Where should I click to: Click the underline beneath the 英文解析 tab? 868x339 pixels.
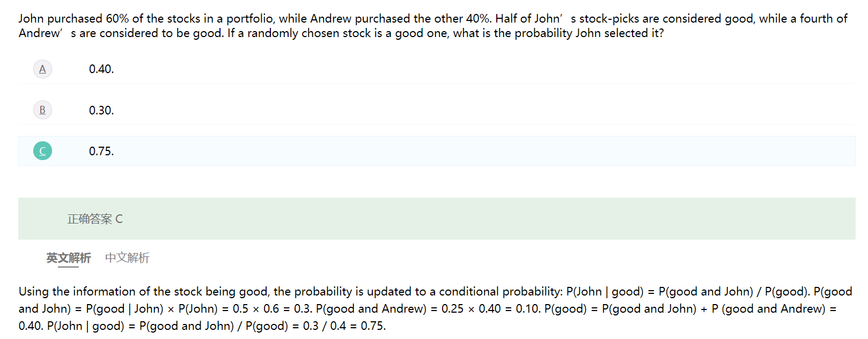point(68,266)
